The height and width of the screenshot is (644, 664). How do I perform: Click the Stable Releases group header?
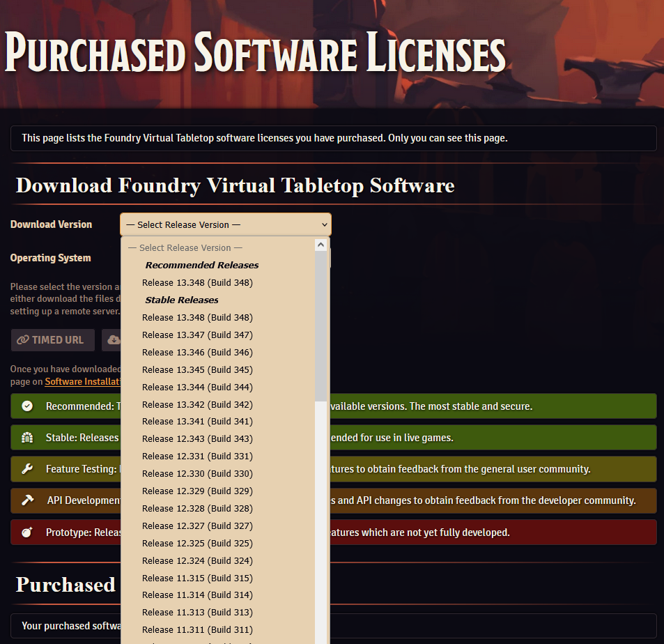click(x=182, y=300)
